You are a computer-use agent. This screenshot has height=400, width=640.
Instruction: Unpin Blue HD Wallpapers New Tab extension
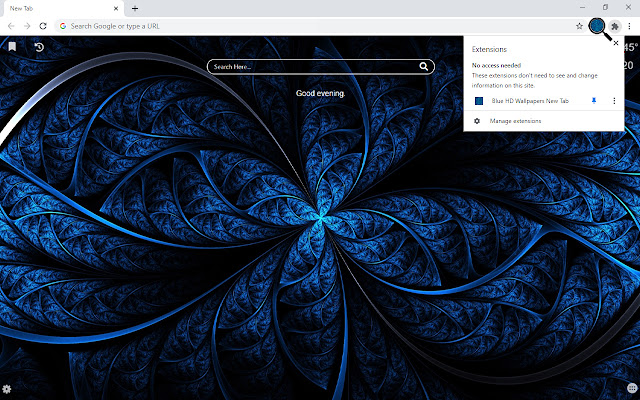click(x=594, y=101)
